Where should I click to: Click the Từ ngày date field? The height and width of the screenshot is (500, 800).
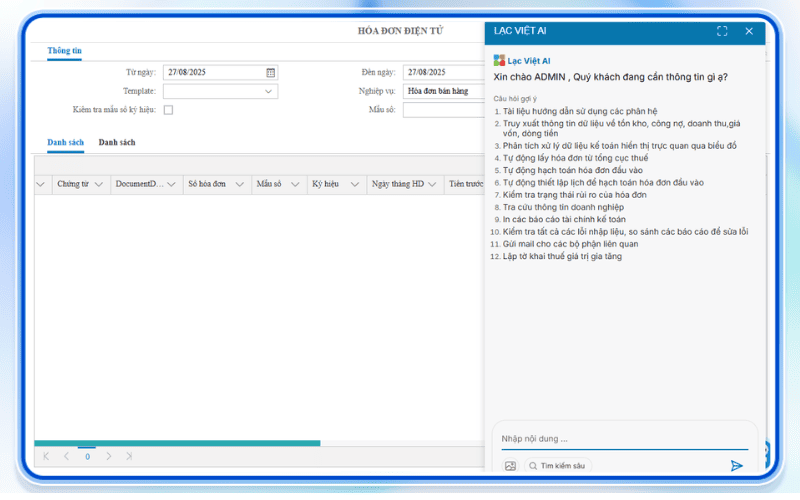coord(220,72)
